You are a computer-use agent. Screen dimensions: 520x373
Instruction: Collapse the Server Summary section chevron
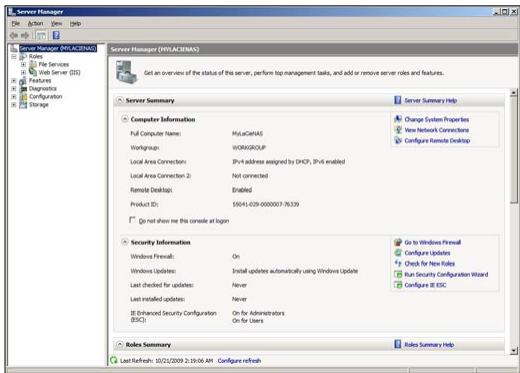point(119,100)
